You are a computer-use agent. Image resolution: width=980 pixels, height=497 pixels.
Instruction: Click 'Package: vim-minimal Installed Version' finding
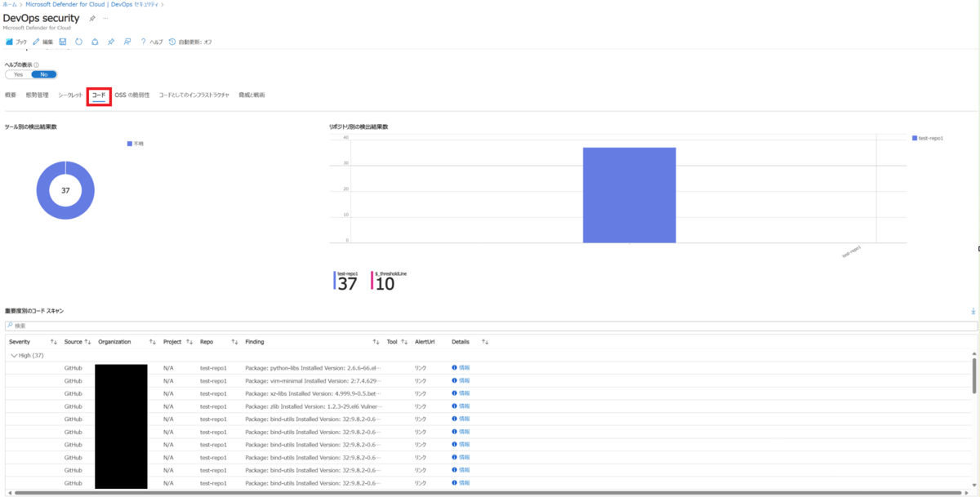coord(314,380)
